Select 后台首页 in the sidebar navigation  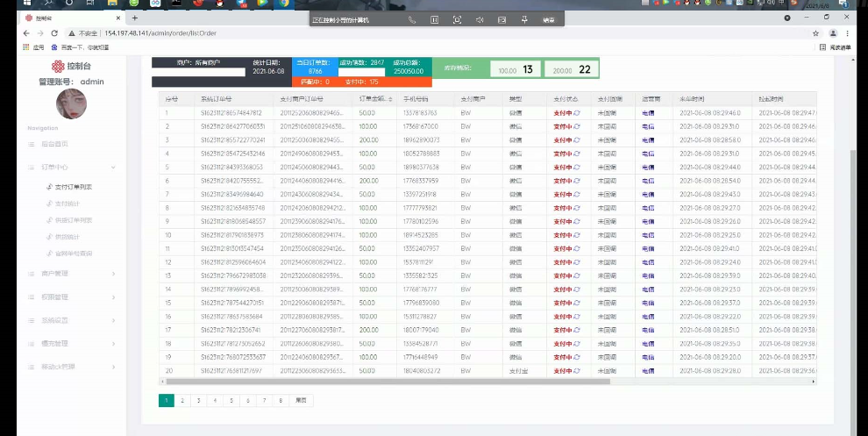pyautogui.click(x=54, y=143)
